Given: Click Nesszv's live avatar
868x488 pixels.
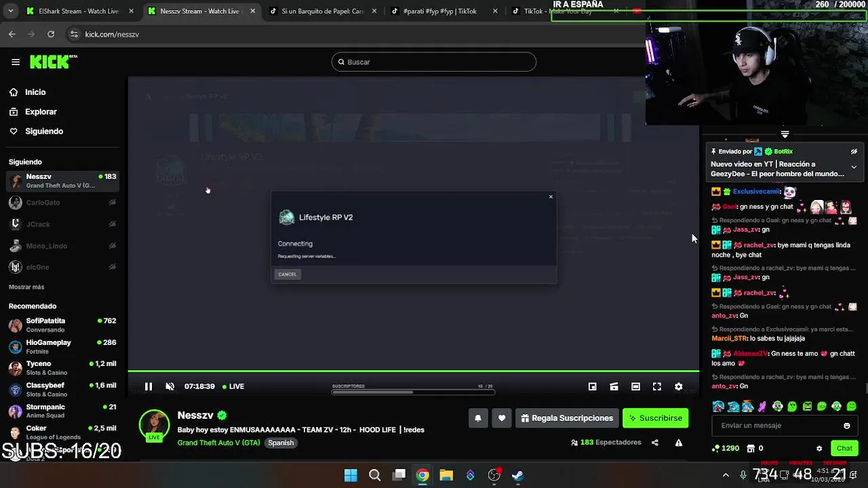Looking at the screenshot, I should click(x=155, y=425).
